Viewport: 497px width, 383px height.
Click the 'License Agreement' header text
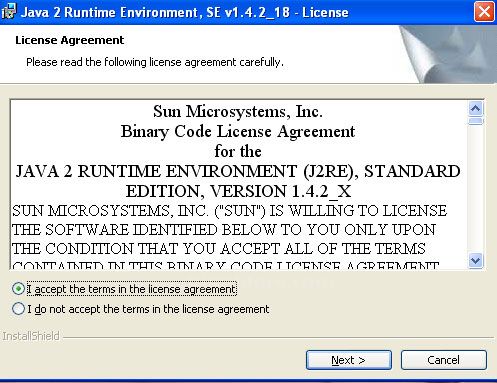70,40
